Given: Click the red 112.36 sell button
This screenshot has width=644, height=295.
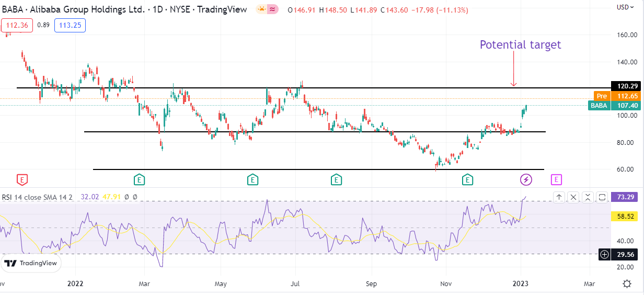Looking at the screenshot, I should click(x=17, y=25).
